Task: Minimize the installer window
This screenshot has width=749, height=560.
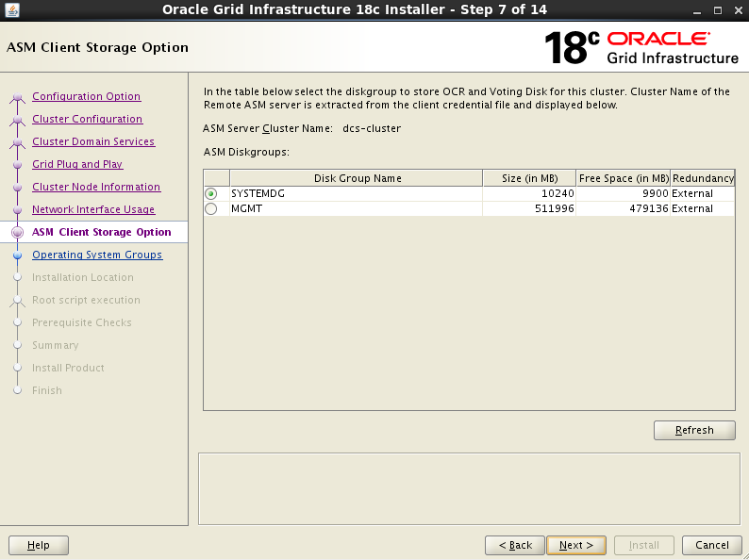Action: 697,10
